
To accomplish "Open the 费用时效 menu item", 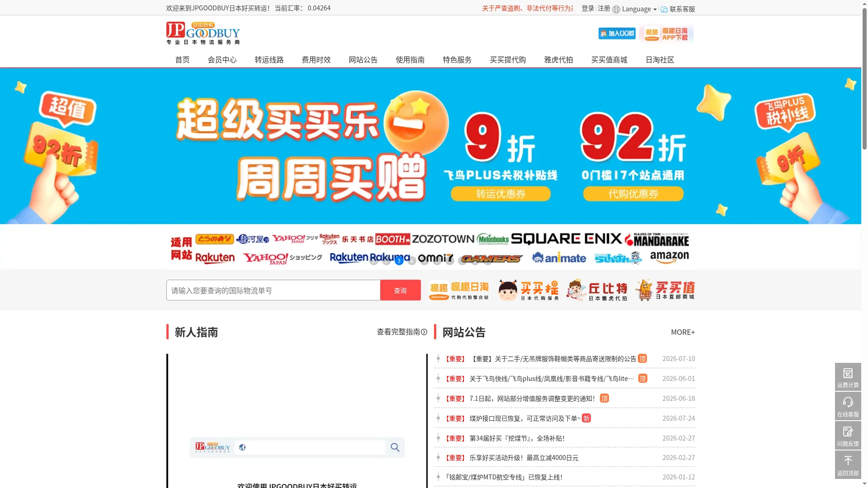I will coord(316,60).
